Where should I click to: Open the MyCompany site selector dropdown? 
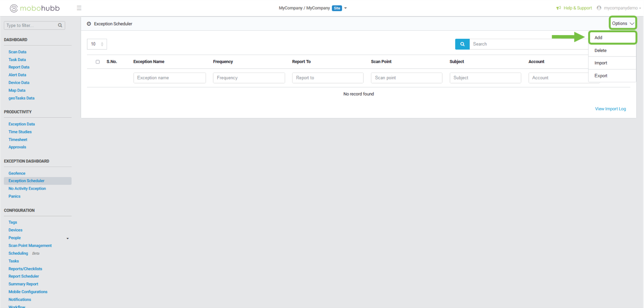[x=345, y=8]
